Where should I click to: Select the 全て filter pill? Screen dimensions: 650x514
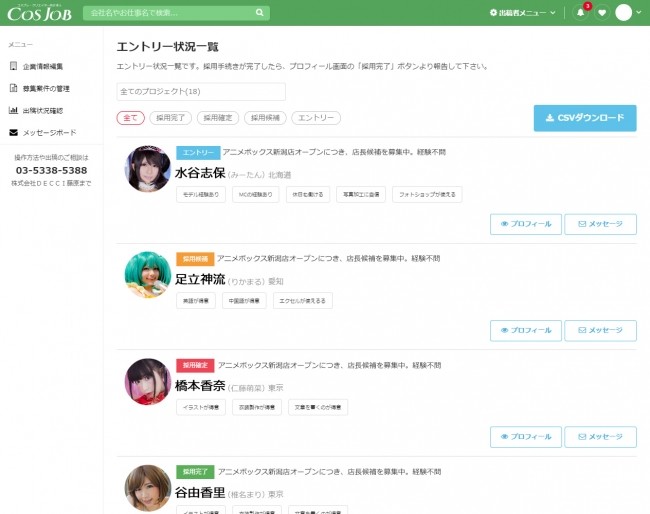tap(130, 118)
